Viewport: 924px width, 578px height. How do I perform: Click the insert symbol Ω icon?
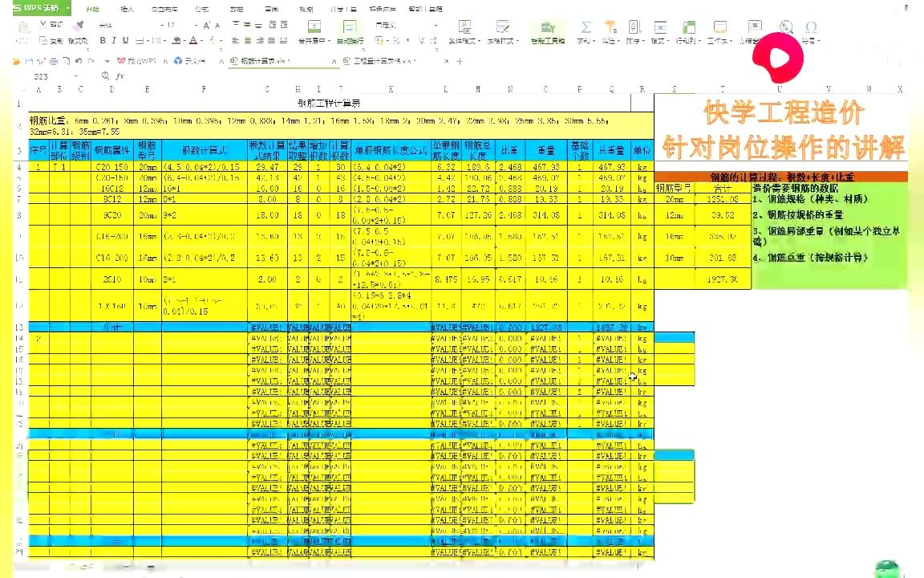(813, 29)
